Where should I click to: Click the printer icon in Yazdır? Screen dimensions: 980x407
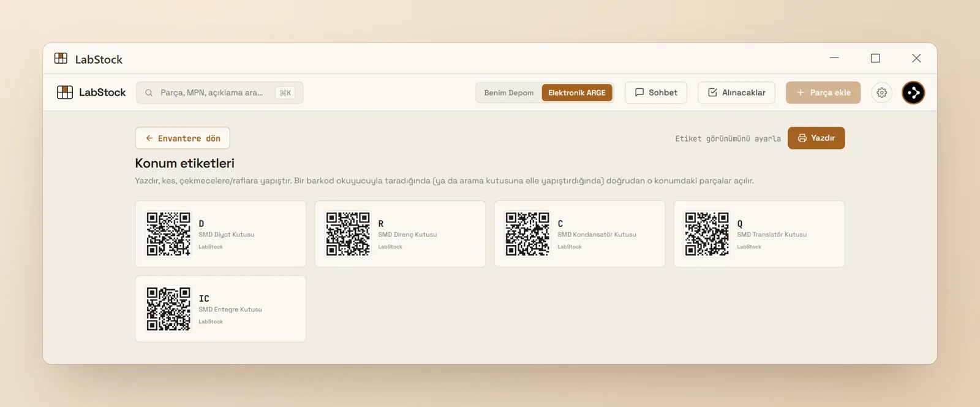coord(802,138)
